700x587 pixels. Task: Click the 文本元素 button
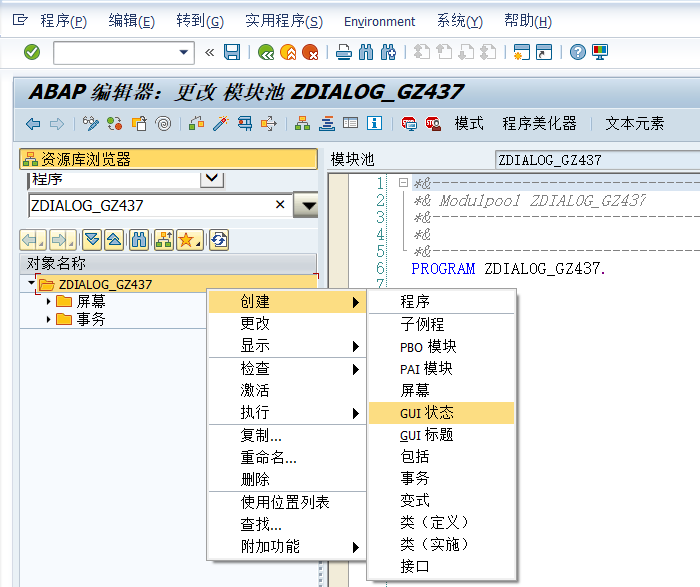tap(634, 123)
